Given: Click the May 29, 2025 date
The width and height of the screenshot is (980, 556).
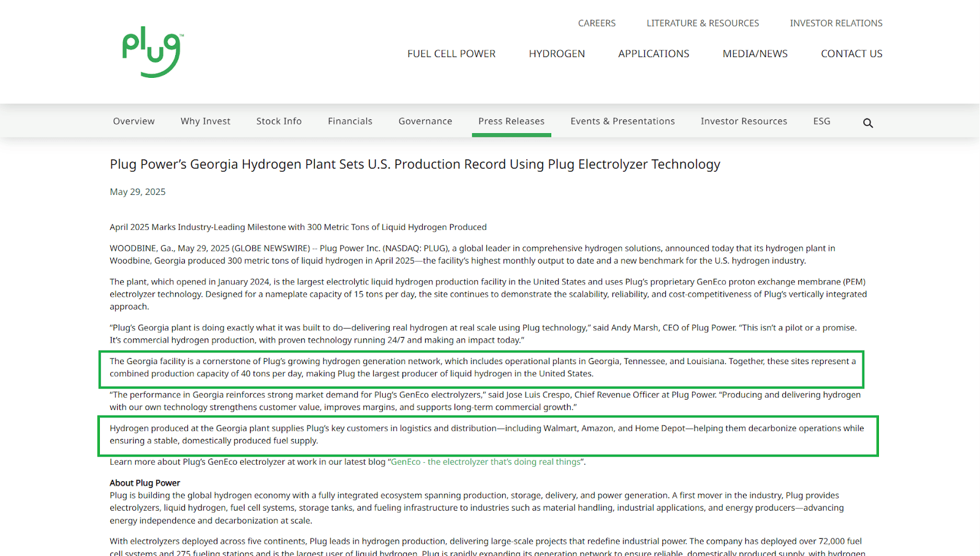Looking at the screenshot, I should point(137,192).
